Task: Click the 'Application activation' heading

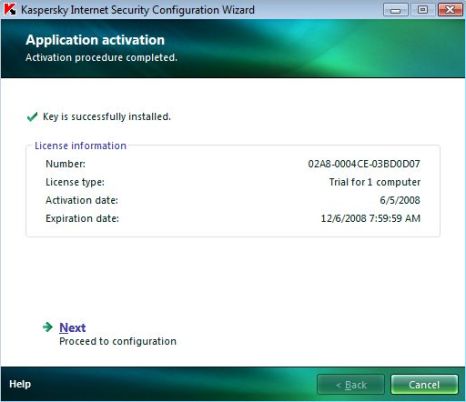Action: tap(95, 40)
